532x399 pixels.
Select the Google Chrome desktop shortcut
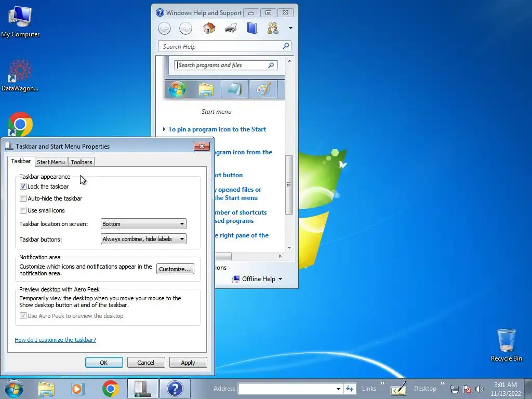(20, 124)
